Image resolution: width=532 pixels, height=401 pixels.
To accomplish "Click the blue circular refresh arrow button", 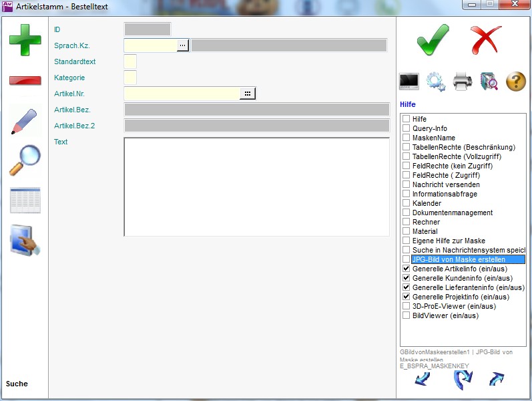I will (463, 380).
